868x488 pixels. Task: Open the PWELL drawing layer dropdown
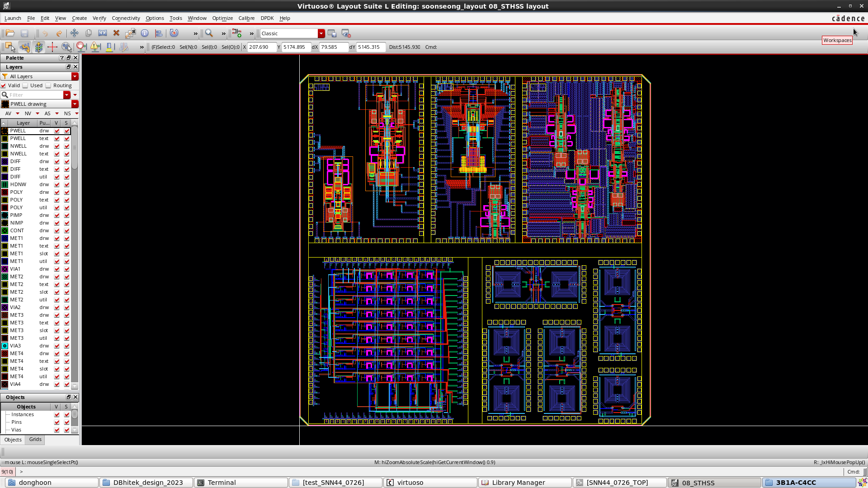click(75, 104)
